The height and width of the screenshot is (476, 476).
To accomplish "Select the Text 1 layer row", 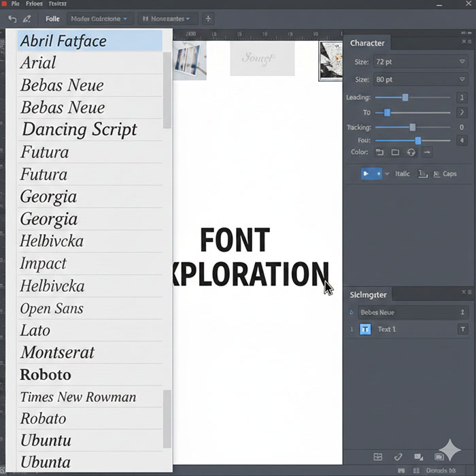I will 408,329.
